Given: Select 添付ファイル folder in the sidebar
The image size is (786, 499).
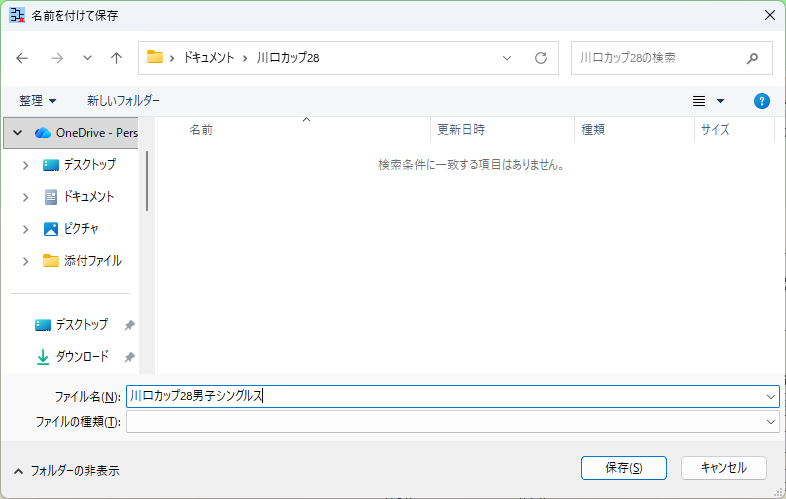Looking at the screenshot, I should click(x=93, y=261).
